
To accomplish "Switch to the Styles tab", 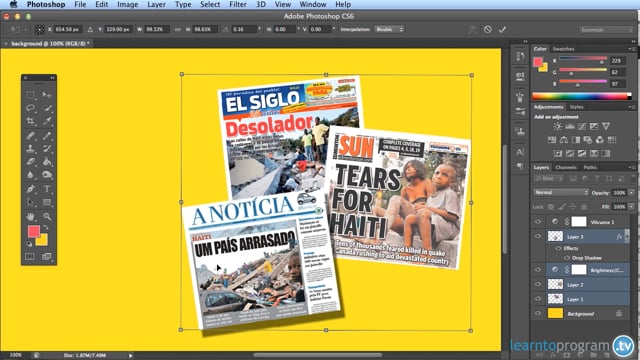I will click(x=576, y=107).
